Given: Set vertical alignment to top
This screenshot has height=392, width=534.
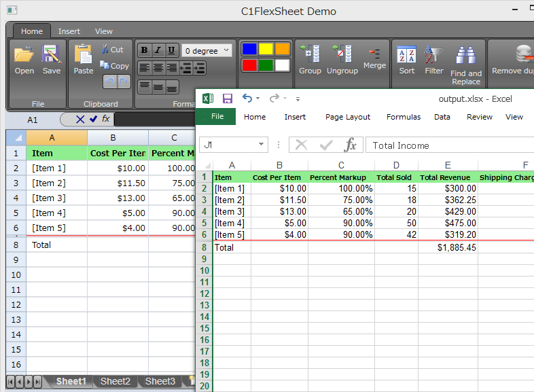Looking at the screenshot, I should click(x=145, y=87).
